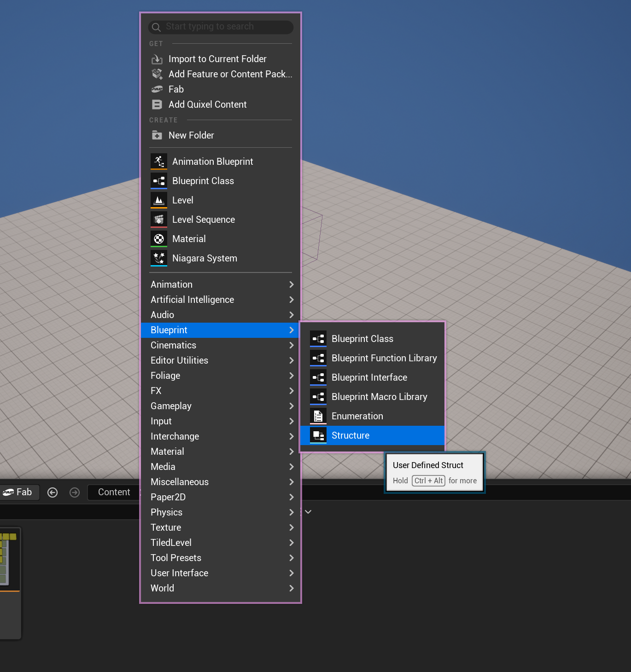Click the Animation Blueprint icon
This screenshot has height=672, width=631.
(x=159, y=162)
